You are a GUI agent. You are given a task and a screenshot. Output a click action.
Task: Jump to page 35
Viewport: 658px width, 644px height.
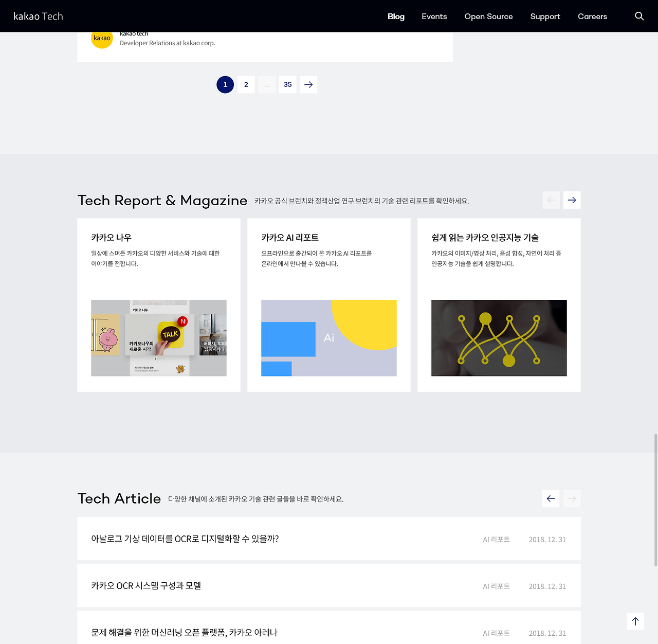(x=288, y=84)
